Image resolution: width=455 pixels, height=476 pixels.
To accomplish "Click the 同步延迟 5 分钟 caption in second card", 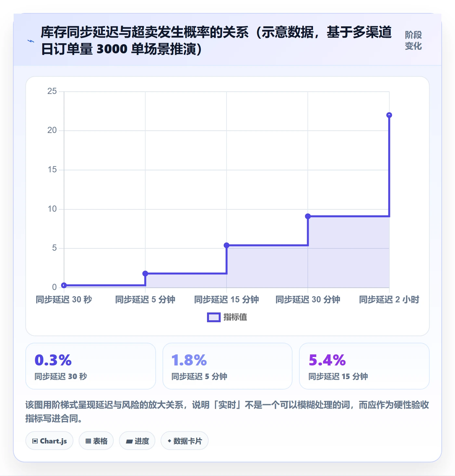I will 199,377.
